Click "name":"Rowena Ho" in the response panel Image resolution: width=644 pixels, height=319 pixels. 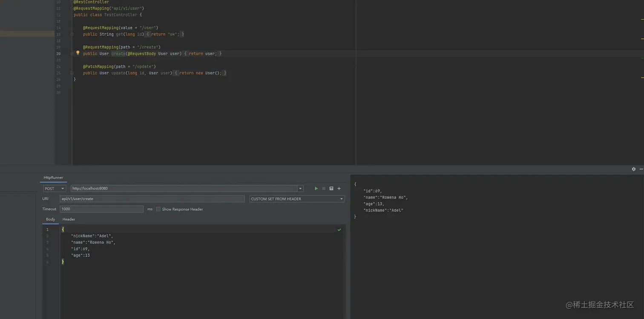(x=385, y=198)
